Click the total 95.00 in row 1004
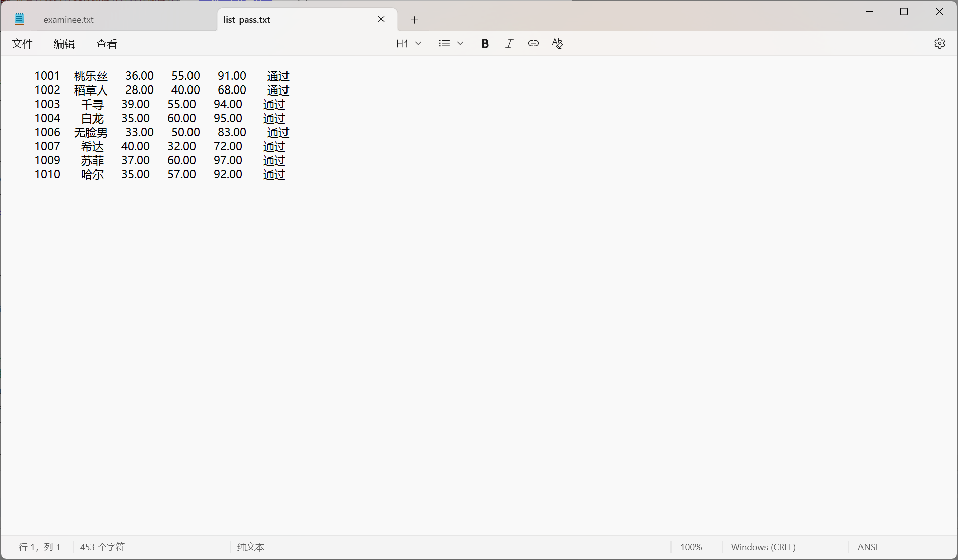Viewport: 958px width, 560px height. (228, 118)
